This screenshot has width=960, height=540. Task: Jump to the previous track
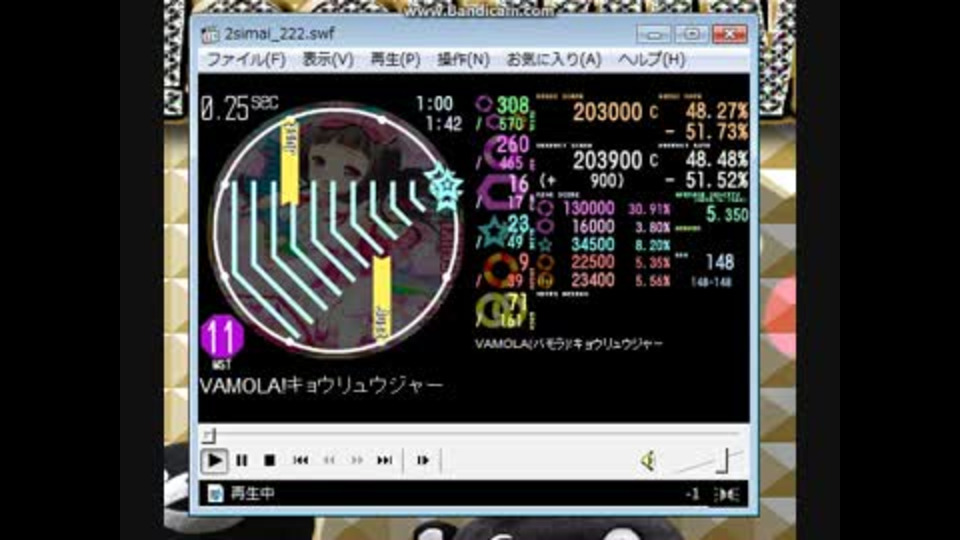pos(301,460)
